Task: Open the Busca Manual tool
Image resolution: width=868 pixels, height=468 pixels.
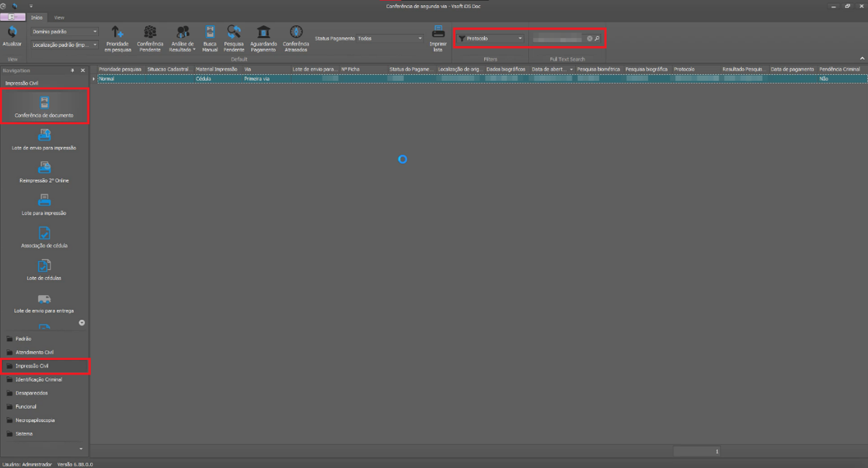Action: pos(210,32)
